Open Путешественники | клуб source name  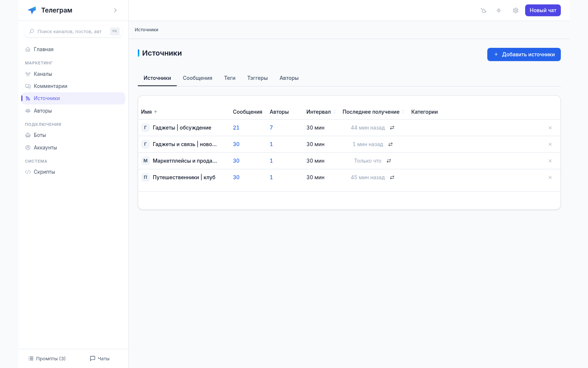(184, 177)
